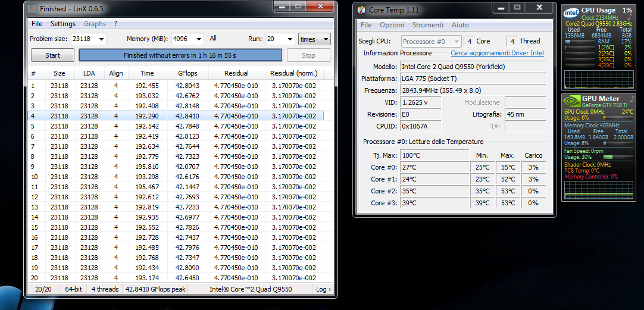644x310 pixels.
Task: Open the Strumenti menu in Core Temp
Action: coord(427,25)
